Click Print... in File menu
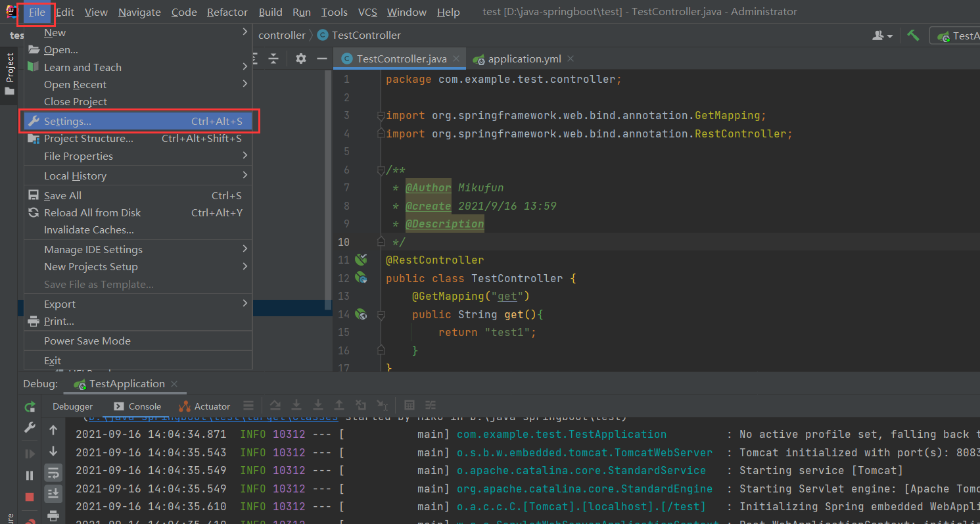Viewport: 980px width, 524px height. pos(138,322)
